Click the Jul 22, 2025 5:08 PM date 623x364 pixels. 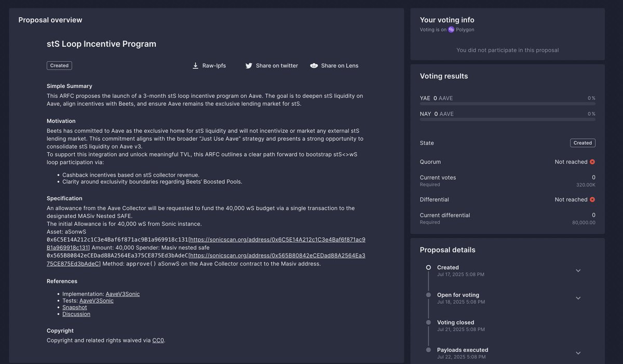click(x=462, y=357)
